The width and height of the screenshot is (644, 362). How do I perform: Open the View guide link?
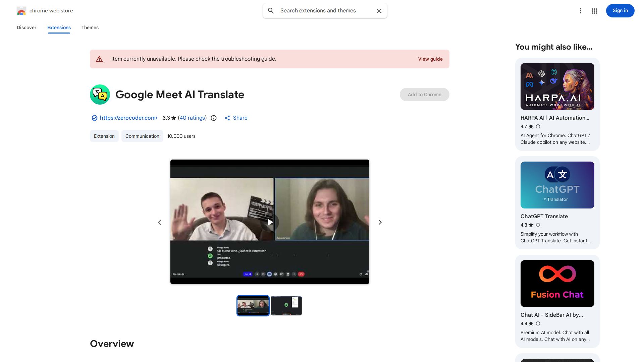click(430, 59)
